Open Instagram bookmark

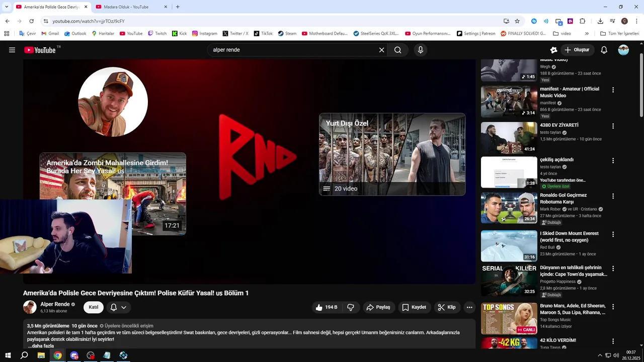coord(205,34)
